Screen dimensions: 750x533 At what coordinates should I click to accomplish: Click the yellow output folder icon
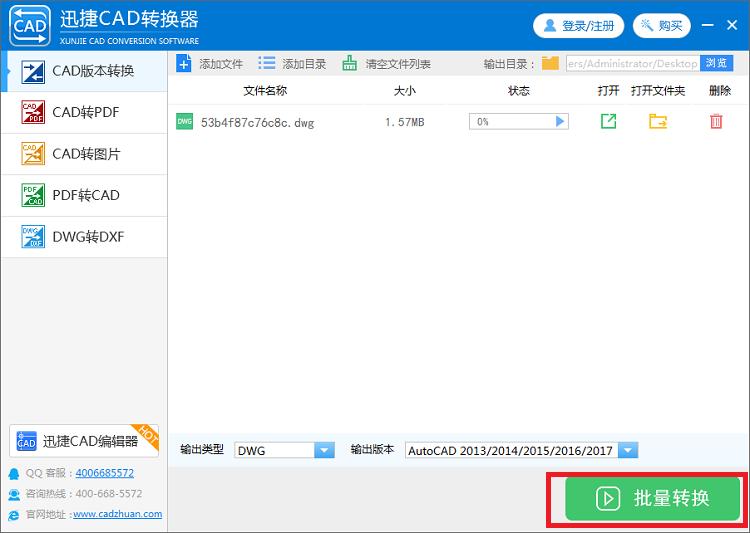pyautogui.click(x=550, y=63)
